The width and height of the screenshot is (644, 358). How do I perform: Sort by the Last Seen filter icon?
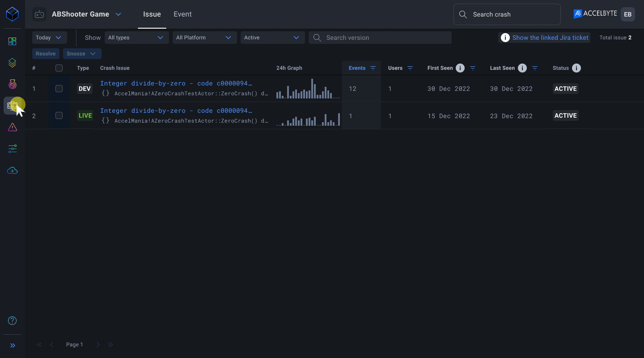coord(535,68)
